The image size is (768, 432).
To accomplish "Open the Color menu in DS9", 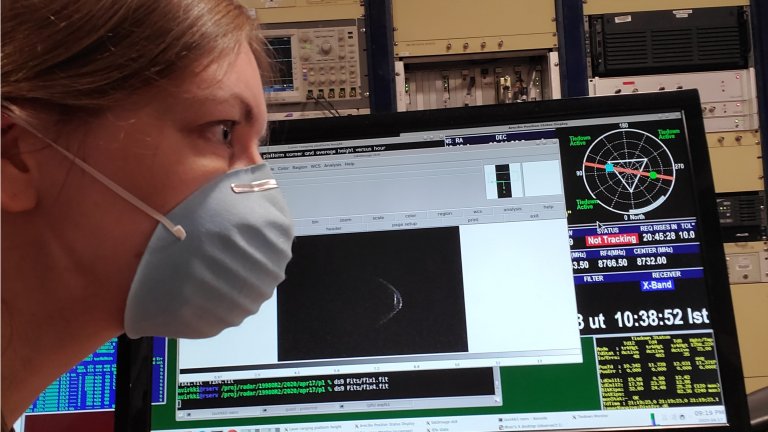I will [283, 167].
